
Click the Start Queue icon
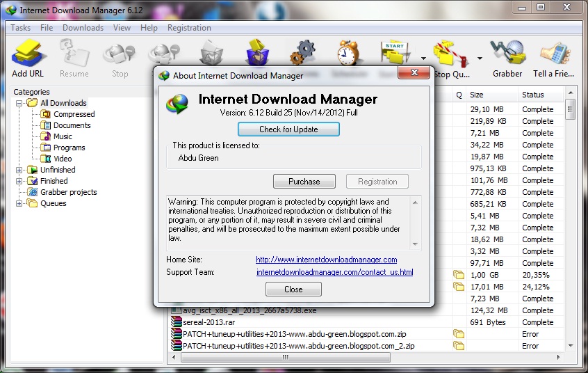(395, 53)
